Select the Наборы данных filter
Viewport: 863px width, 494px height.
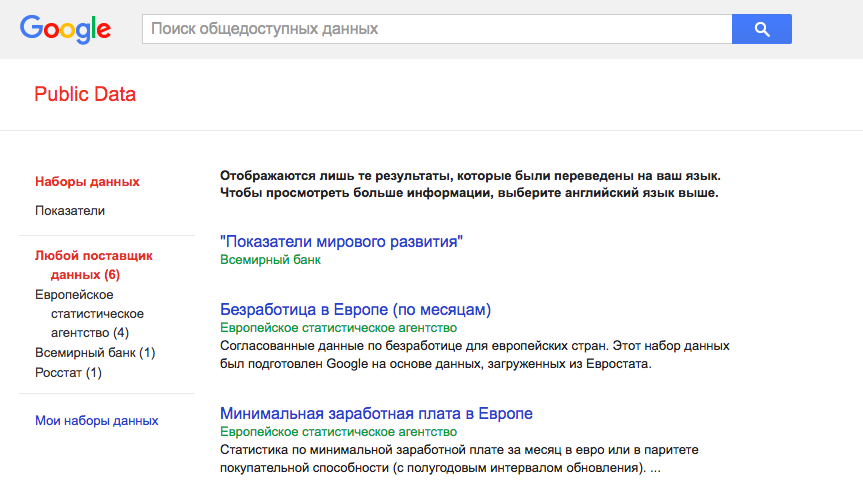click(x=87, y=182)
